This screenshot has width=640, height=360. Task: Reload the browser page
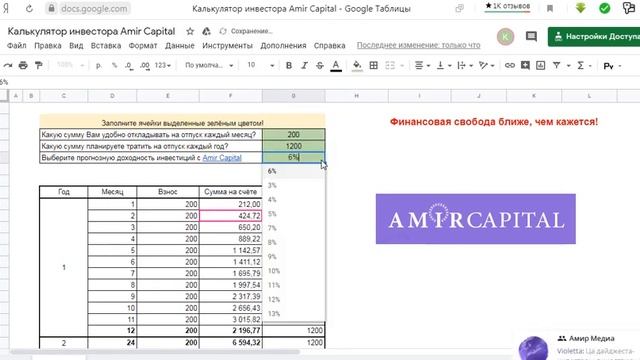(x=29, y=8)
